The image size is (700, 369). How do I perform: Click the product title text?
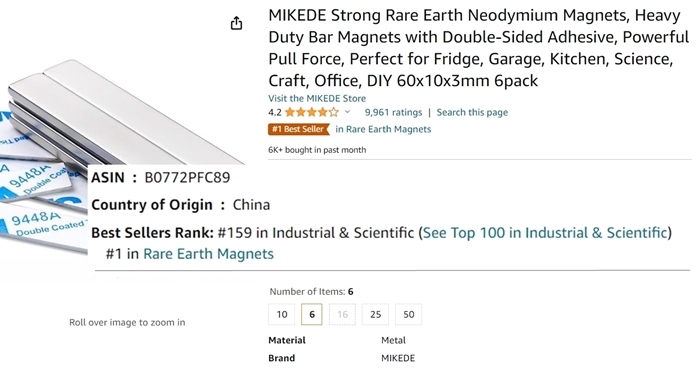pyautogui.click(x=479, y=48)
